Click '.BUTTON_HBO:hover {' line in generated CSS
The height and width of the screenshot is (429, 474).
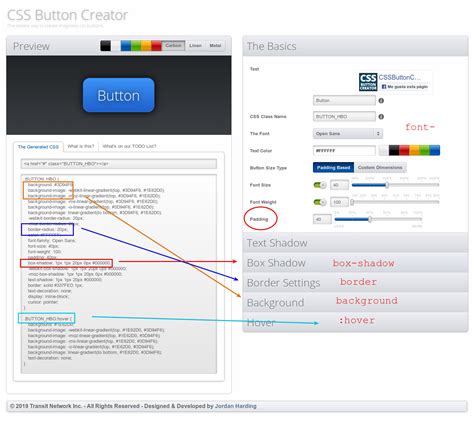[47, 319]
